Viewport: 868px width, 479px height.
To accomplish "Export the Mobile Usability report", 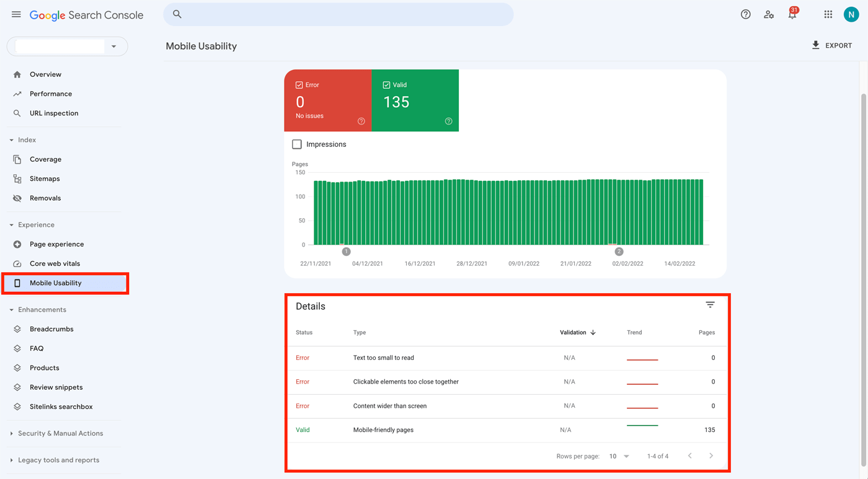I will [x=831, y=45].
